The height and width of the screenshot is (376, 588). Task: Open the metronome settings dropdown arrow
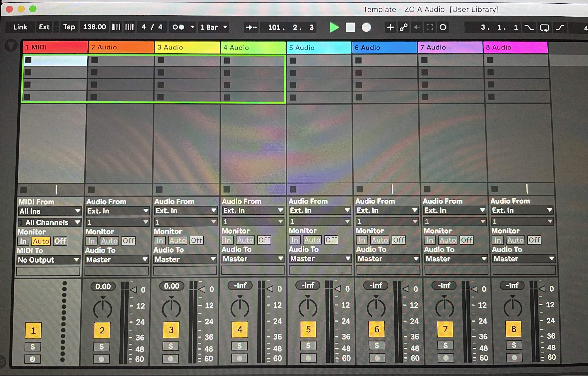coord(193,27)
